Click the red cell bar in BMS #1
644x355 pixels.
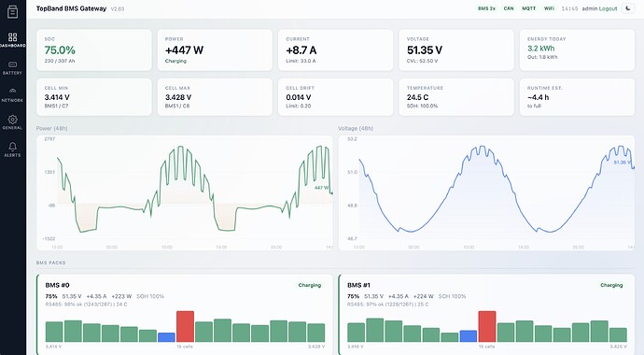[487, 327]
